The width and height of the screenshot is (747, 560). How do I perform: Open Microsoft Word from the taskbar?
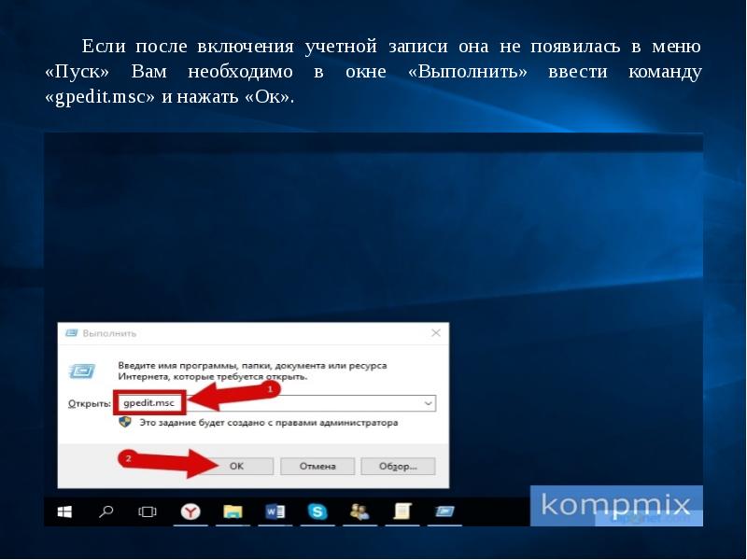point(275,511)
